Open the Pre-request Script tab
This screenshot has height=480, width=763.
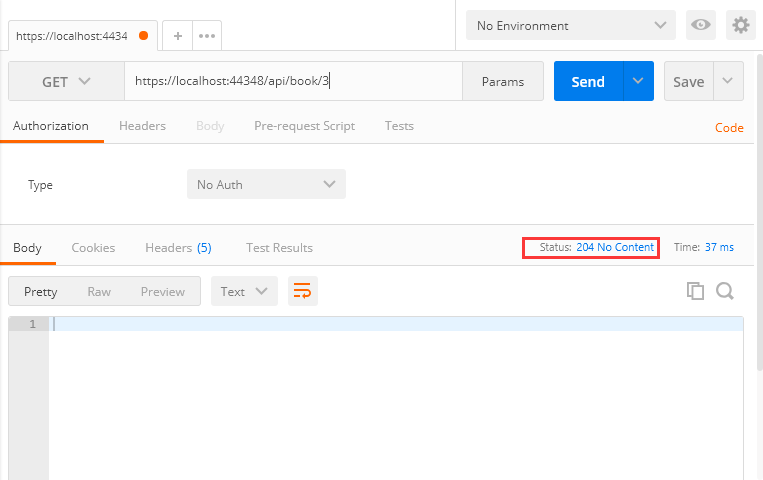click(304, 126)
